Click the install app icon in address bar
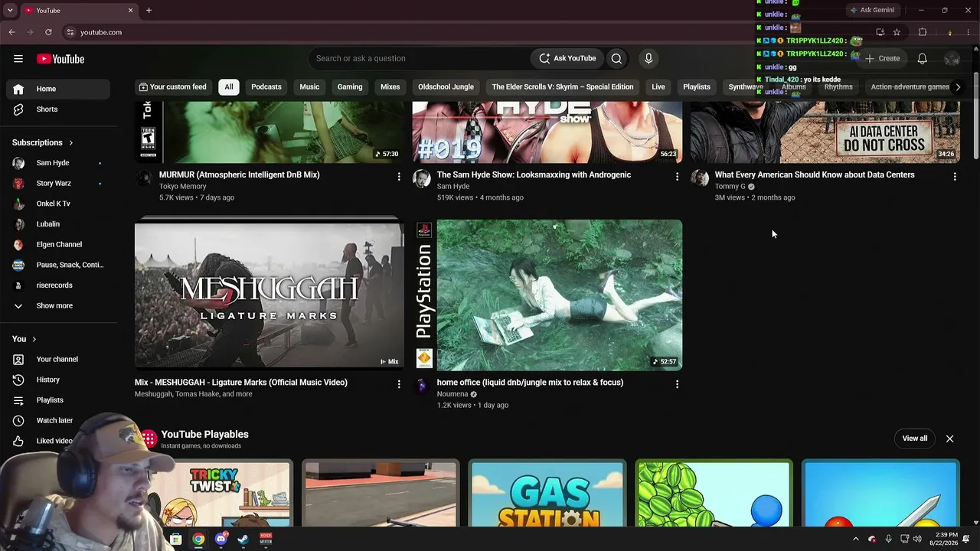This screenshot has height=551, width=980. point(880,32)
